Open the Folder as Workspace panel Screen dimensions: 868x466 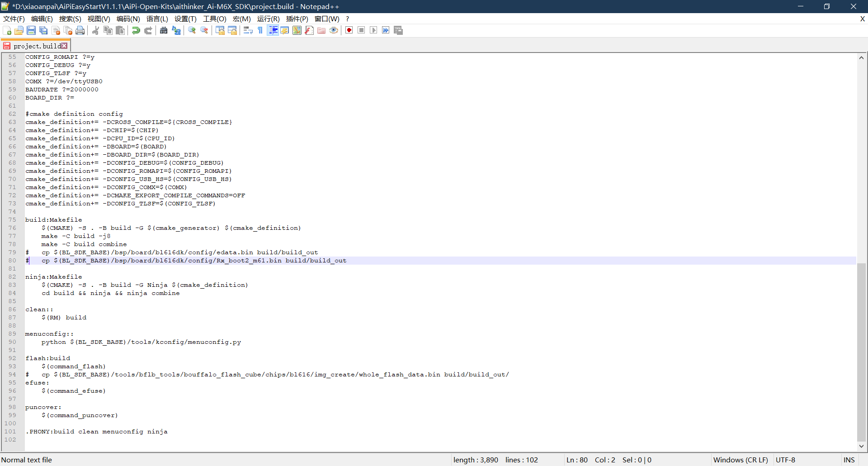(x=321, y=30)
